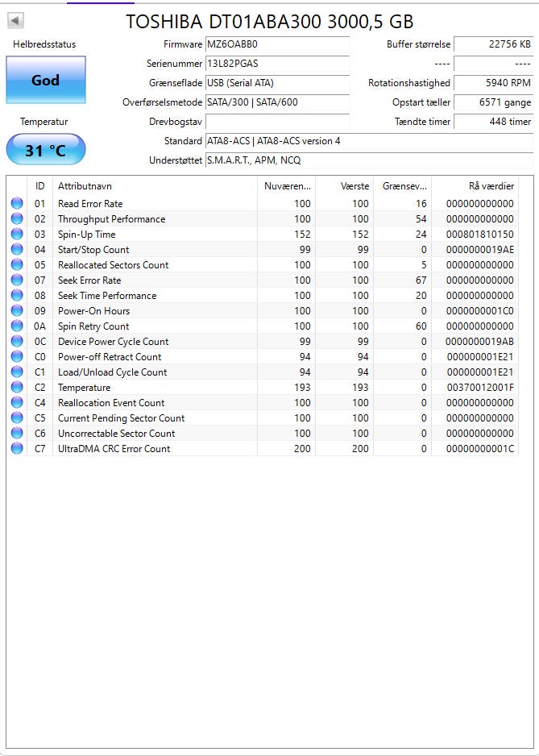Click ID cell C5
Image resolution: width=539 pixels, height=756 pixels.
pyautogui.click(x=40, y=418)
